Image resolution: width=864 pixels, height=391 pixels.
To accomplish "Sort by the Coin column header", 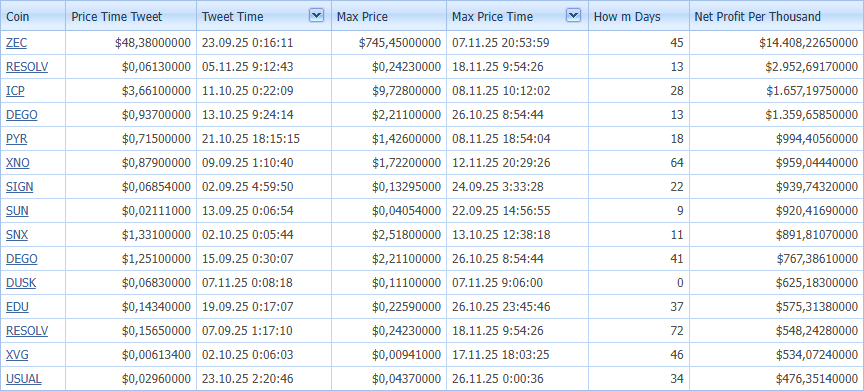I will [33, 15].
